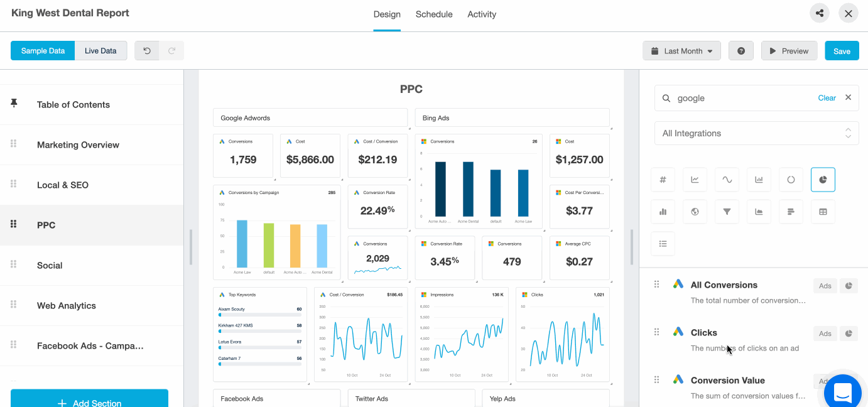The width and height of the screenshot is (868, 407).
Task: Switch to the Design tab
Action: click(387, 14)
